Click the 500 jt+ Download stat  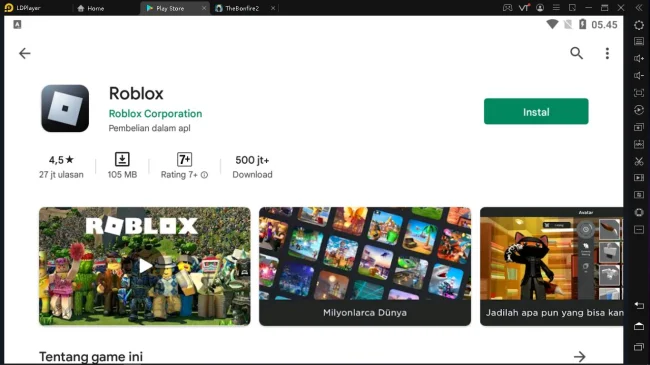coord(252,167)
